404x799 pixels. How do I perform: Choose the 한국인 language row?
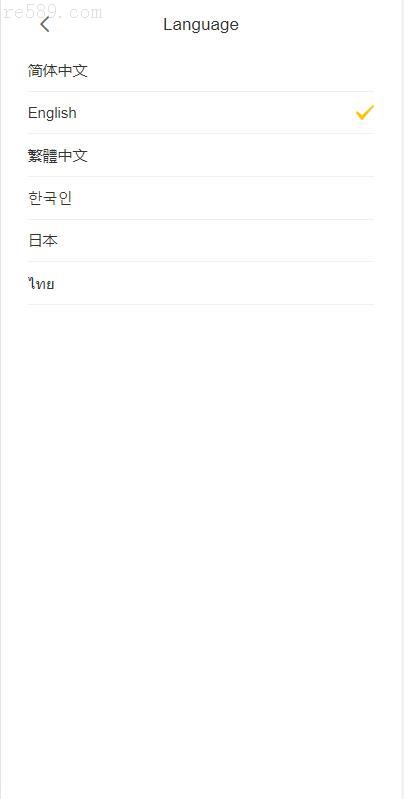201,198
